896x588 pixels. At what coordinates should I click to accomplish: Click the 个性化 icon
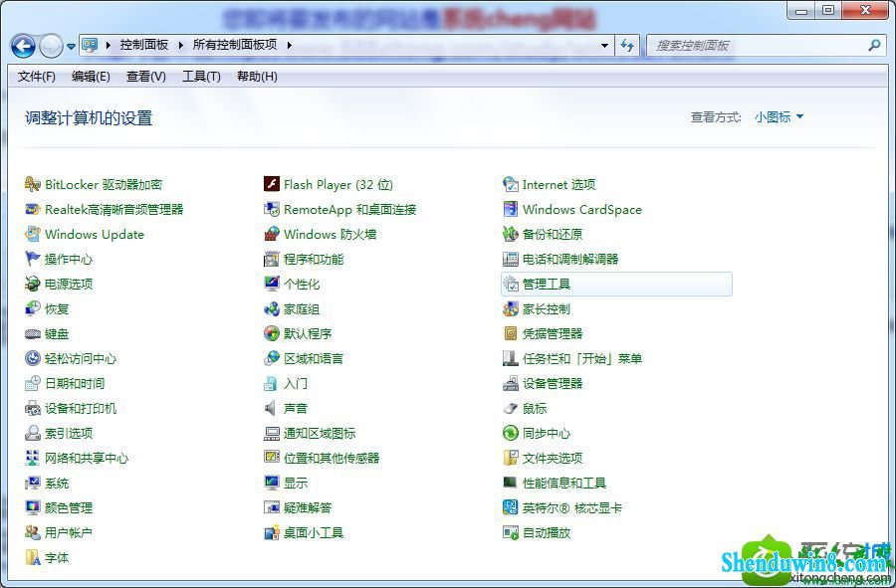(x=272, y=284)
